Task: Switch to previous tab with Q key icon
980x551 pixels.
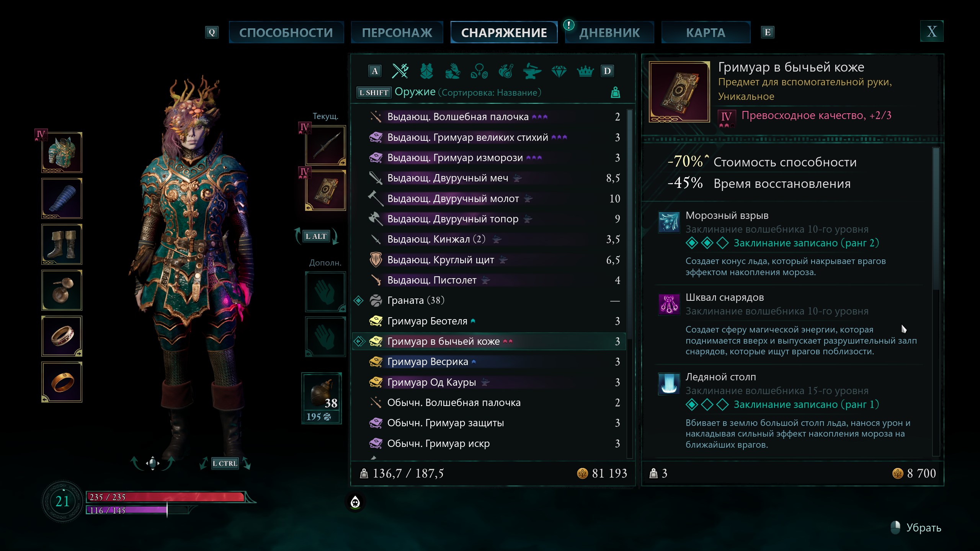Action: pyautogui.click(x=212, y=33)
